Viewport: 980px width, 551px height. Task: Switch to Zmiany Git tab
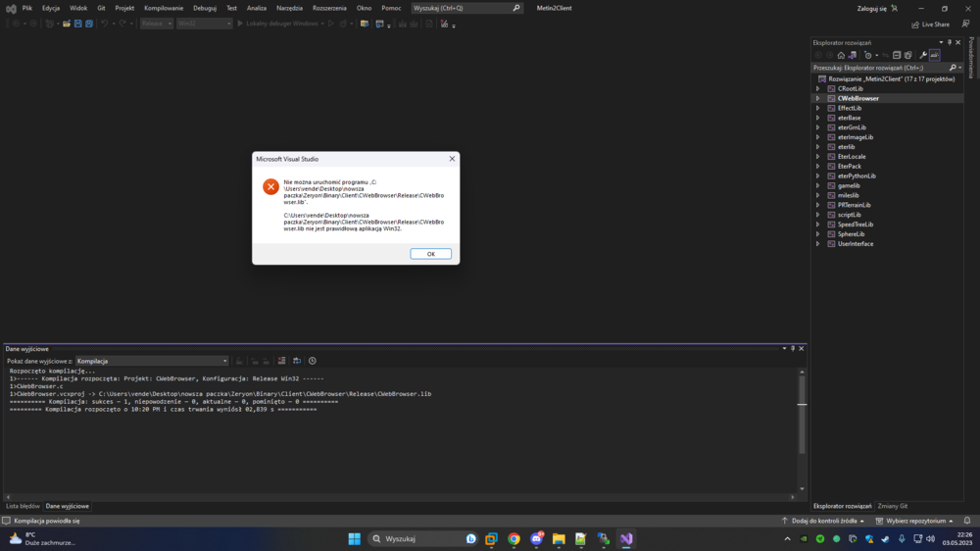point(893,506)
